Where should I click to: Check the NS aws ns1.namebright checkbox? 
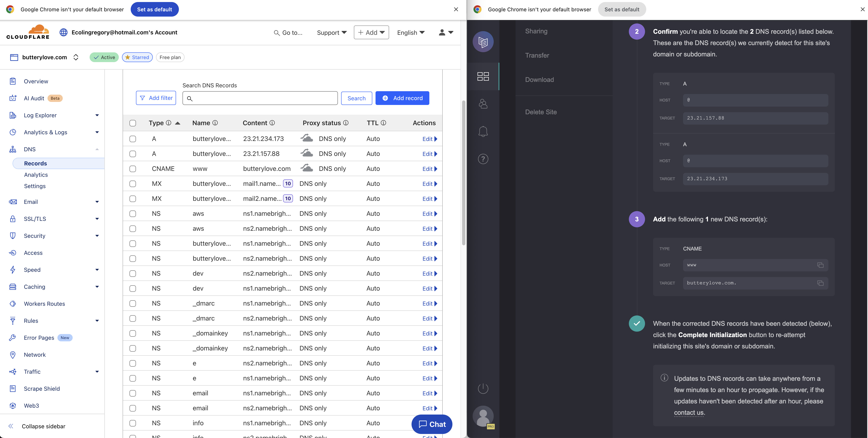pyautogui.click(x=133, y=214)
